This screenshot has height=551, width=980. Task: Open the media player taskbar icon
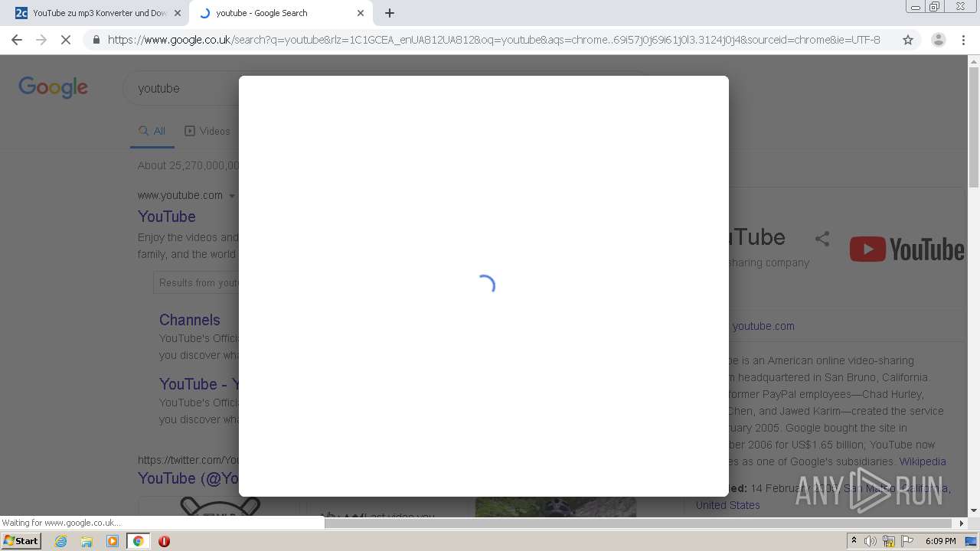click(x=113, y=541)
